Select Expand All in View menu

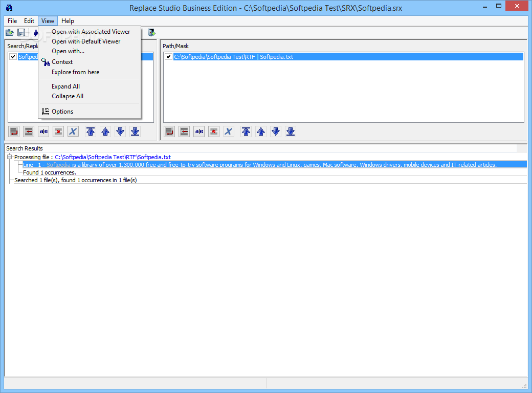pyautogui.click(x=90, y=86)
